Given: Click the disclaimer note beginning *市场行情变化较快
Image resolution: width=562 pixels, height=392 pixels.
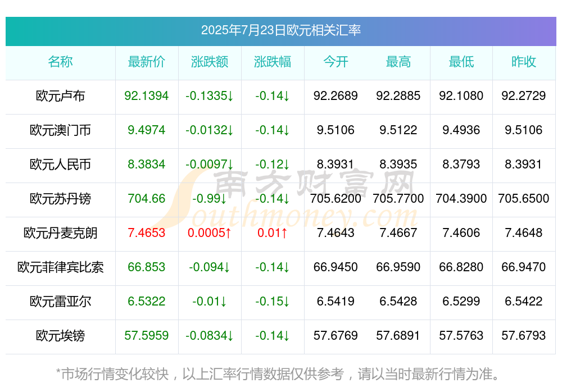Looking at the screenshot, I should tap(278, 374).
